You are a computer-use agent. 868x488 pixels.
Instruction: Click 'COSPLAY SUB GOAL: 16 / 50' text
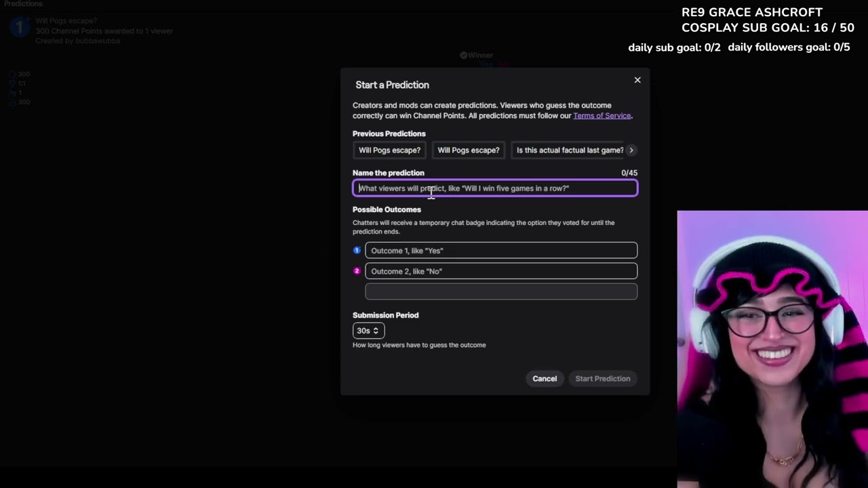768,28
